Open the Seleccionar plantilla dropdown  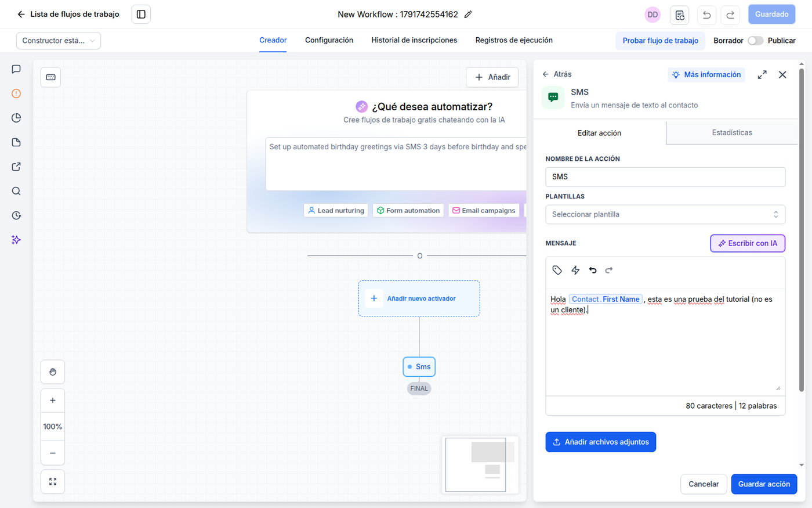point(665,214)
